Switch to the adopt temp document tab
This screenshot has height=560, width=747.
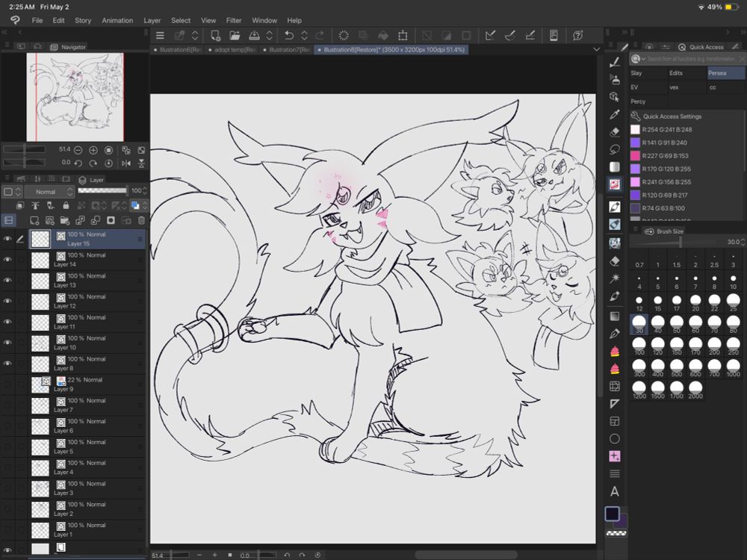(233, 49)
